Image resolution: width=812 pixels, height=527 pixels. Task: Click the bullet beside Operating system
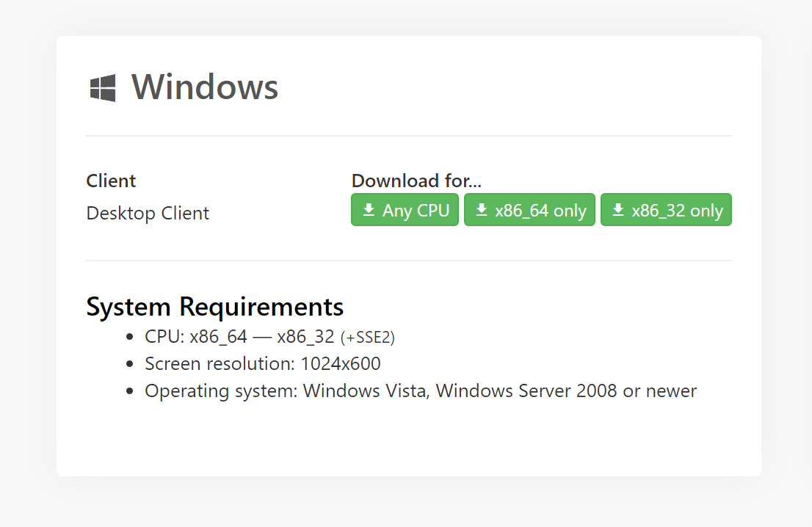coord(130,391)
